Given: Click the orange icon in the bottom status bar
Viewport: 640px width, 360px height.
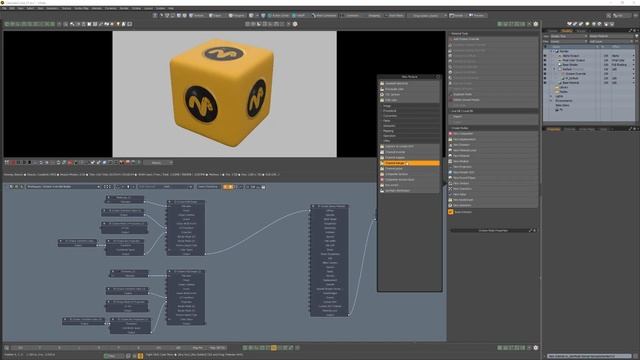Looking at the screenshot, I should [x=140, y=356].
